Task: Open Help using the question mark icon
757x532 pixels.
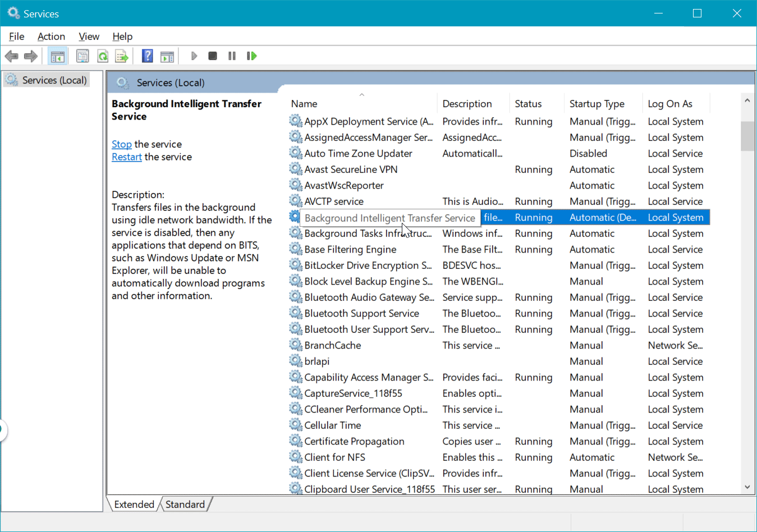Action: pyautogui.click(x=146, y=56)
